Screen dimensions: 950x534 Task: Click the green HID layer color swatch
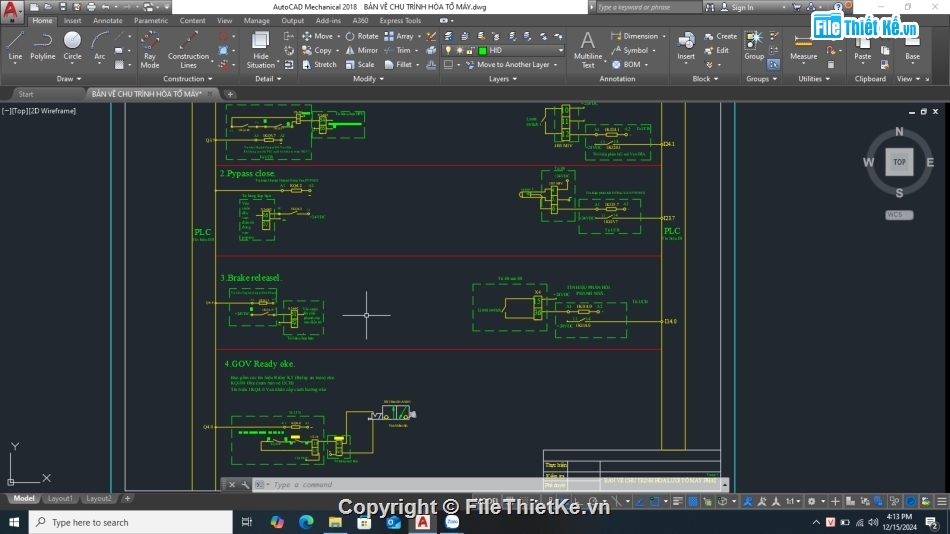coord(482,50)
